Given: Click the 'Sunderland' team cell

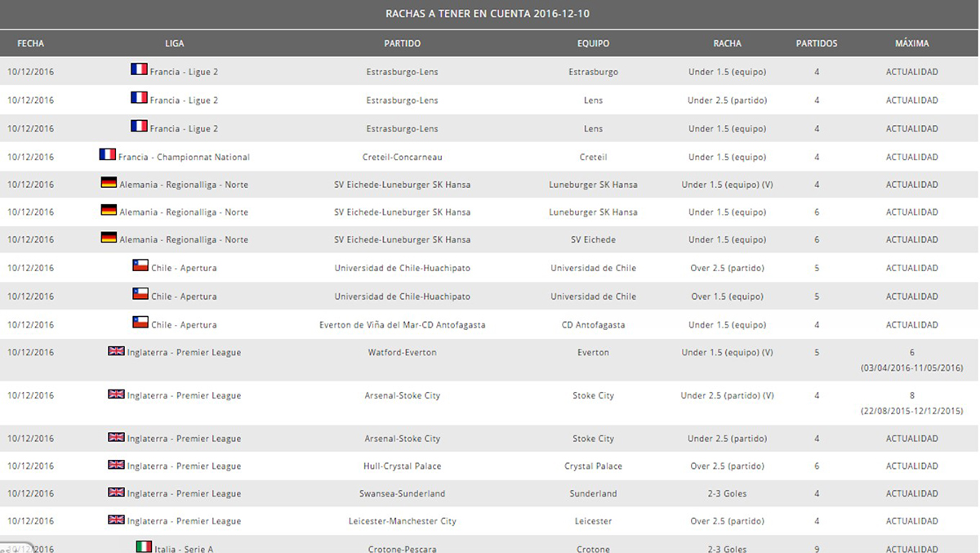Looking at the screenshot, I should point(593,493).
